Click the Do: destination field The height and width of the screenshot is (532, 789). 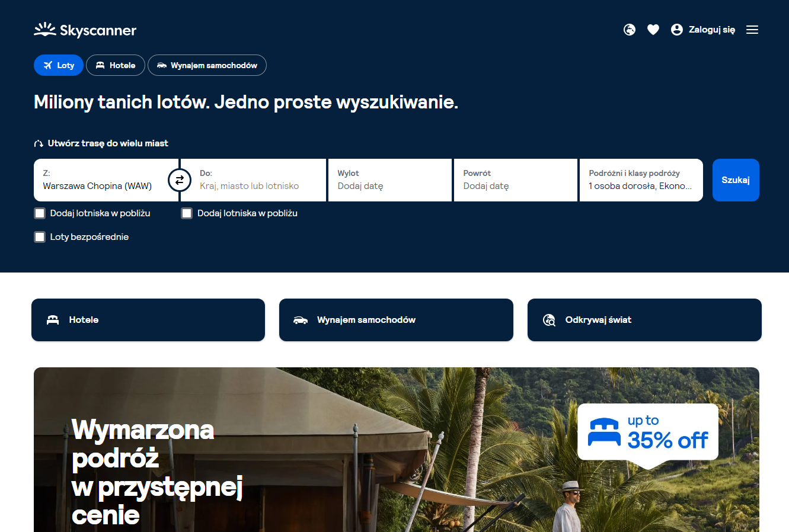(x=254, y=180)
